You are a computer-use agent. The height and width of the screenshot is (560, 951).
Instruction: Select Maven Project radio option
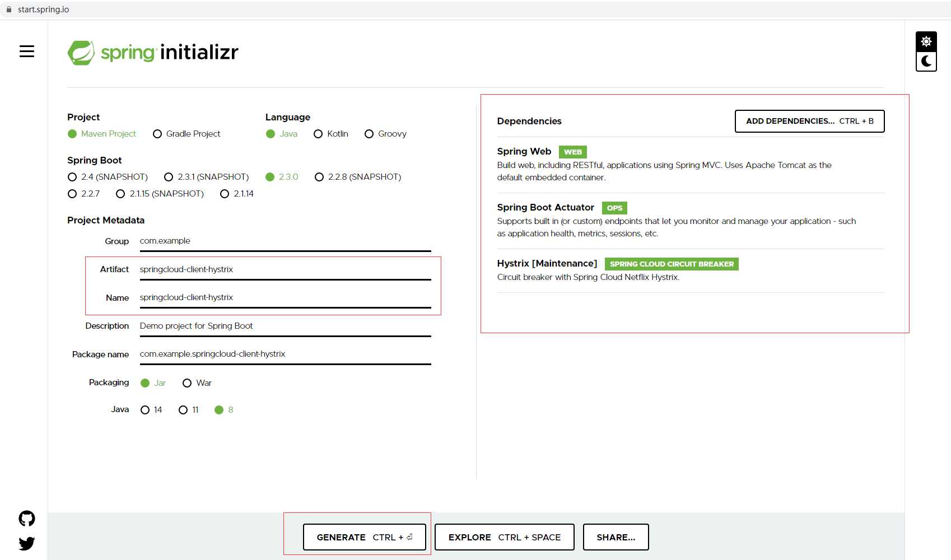click(x=102, y=134)
